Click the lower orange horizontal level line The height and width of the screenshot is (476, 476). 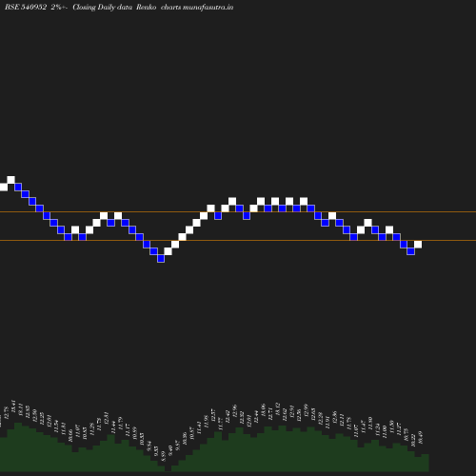238,241
